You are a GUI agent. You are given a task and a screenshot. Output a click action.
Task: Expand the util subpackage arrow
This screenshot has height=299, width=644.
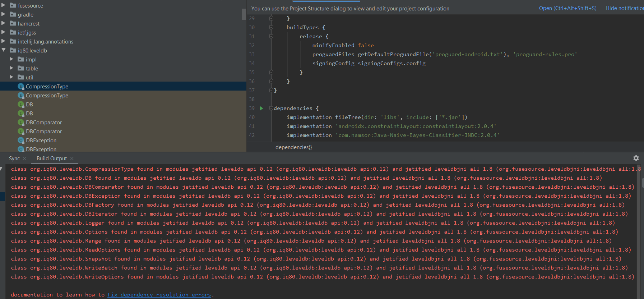click(11, 77)
